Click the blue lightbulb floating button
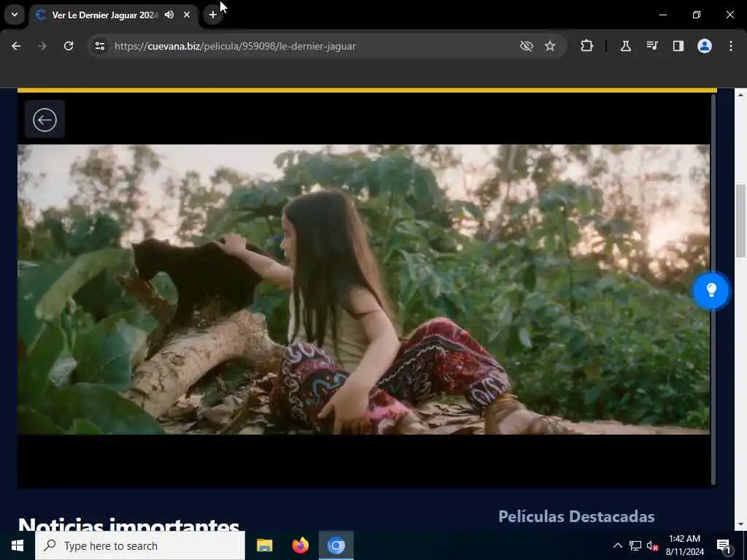This screenshot has height=560, width=747. click(711, 290)
